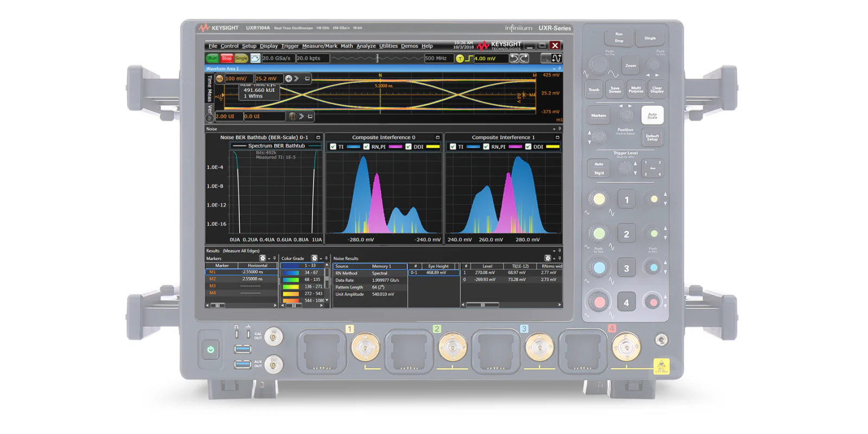Open the Color Grade panel dropdown arrow

[x=321, y=259]
